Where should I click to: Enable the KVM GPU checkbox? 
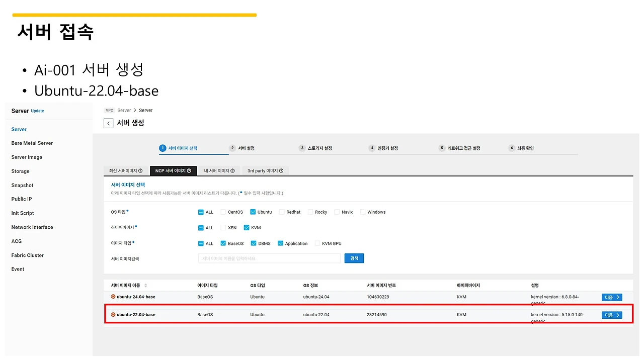(317, 243)
